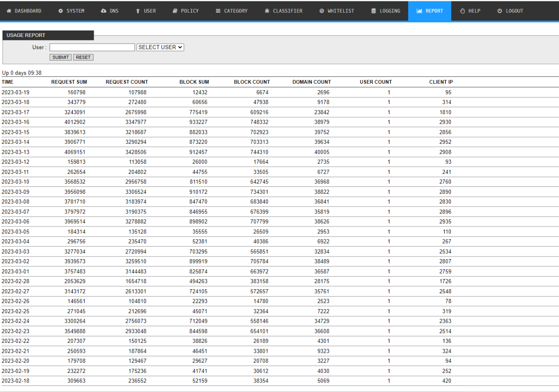Click the Whitelist check-circle icon
Image resolution: width=559 pixels, height=392 pixels.
[322, 11]
